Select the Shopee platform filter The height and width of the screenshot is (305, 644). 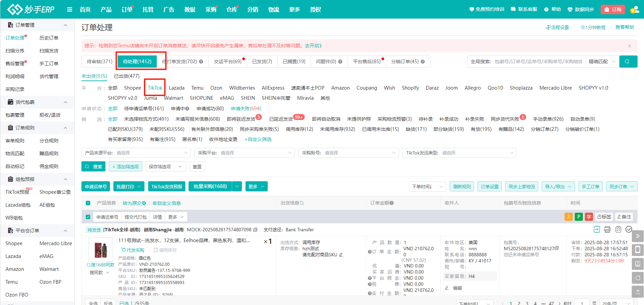(132, 88)
